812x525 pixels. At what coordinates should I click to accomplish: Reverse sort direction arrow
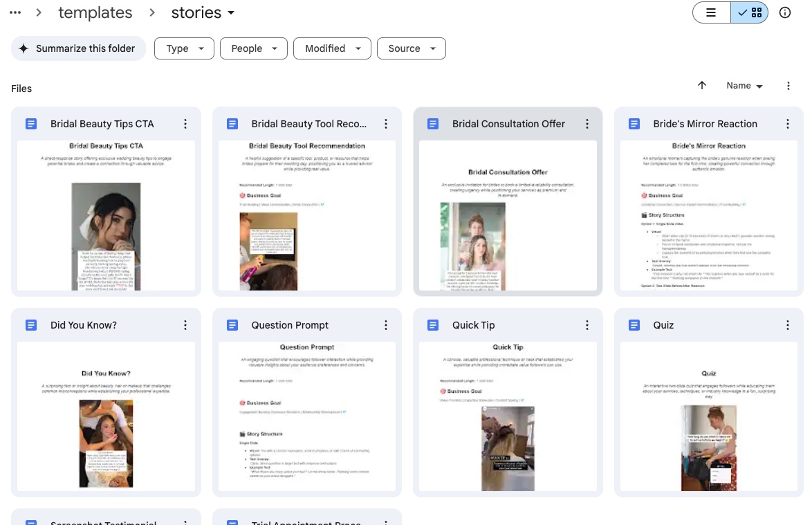click(x=702, y=86)
